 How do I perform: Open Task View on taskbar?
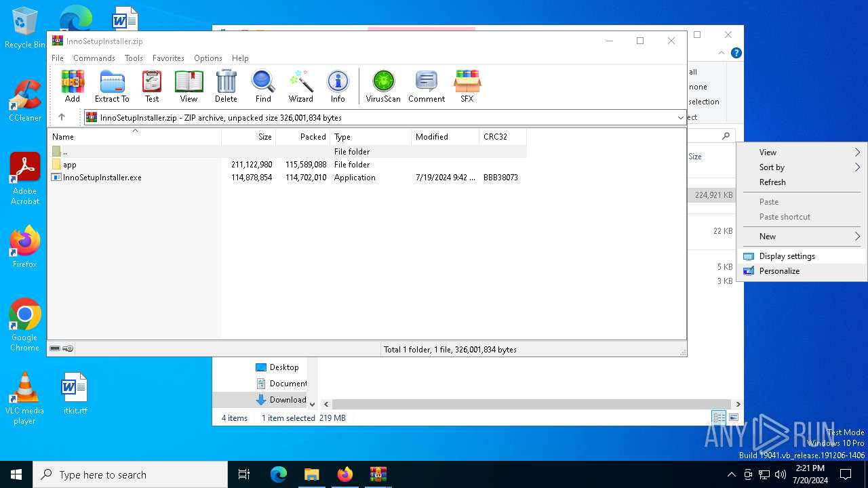244,474
